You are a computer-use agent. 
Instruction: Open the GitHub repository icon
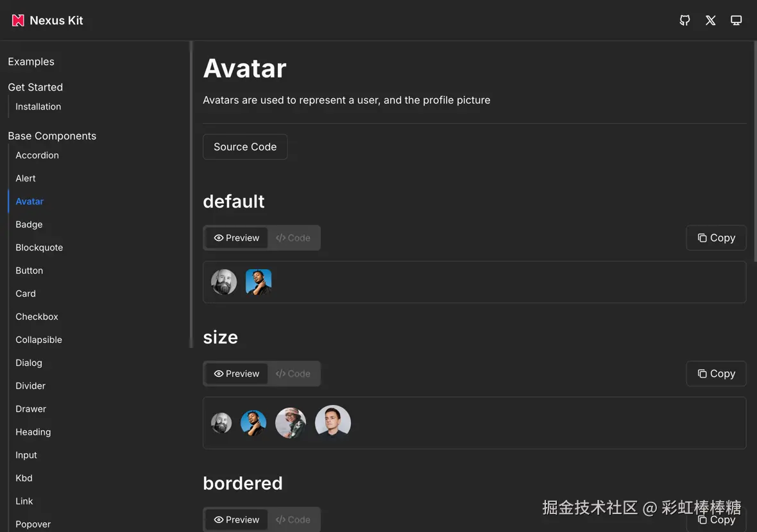tap(685, 21)
